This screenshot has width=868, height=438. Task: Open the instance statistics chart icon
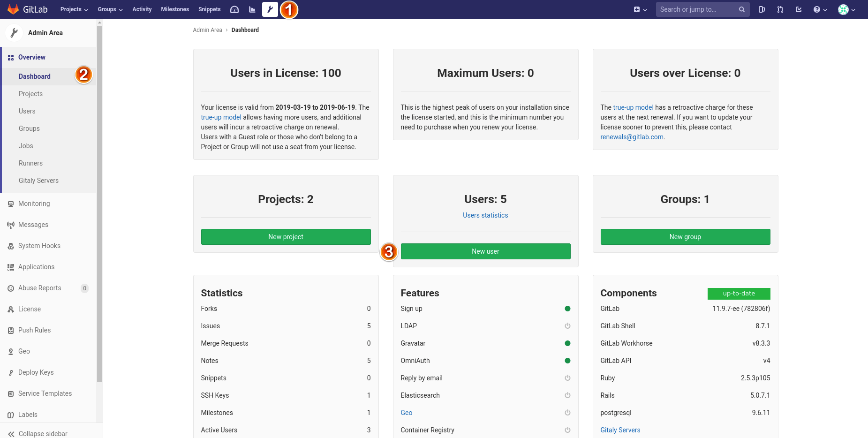(x=252, y=9)
